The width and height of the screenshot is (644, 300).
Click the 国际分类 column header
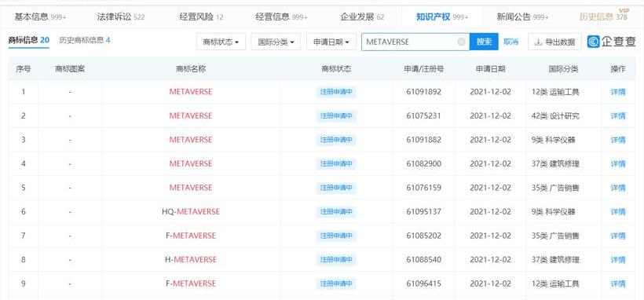point(563,69)
